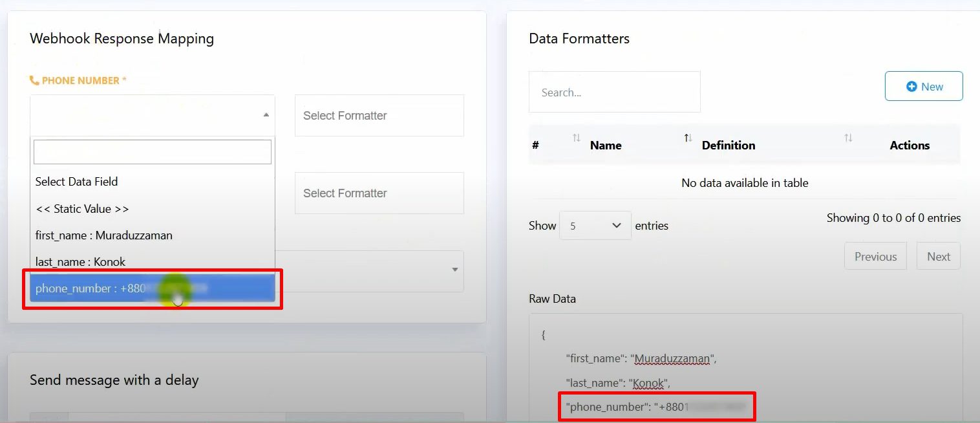Image resolution: width=980 pixels, height=423 pixels.
Task: Click the Data Formatters search field
Action: click(x=614, y=92)
